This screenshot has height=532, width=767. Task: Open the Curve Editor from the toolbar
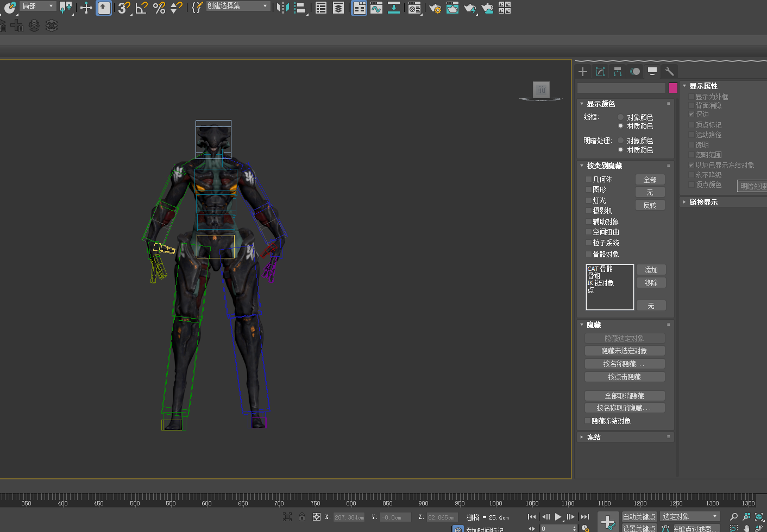376,8
